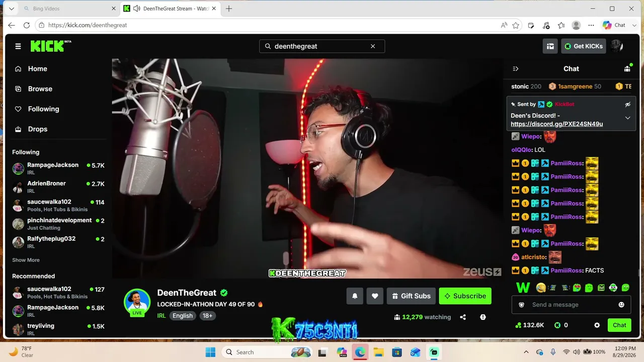Click the Get KICKs button
This screenshot has width=644, height=362.
584,46
